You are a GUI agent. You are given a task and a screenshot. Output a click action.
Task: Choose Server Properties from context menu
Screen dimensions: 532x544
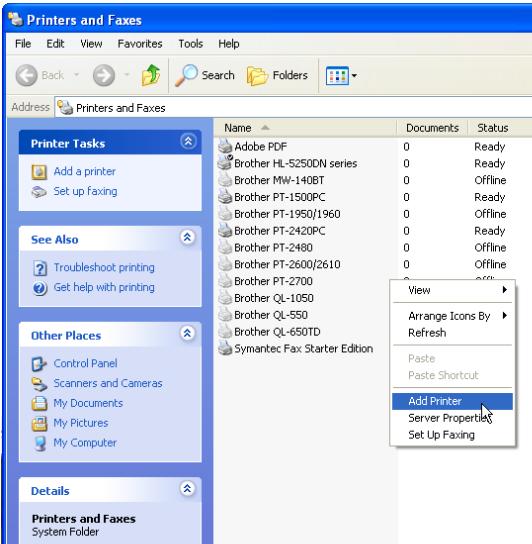coord(452,418)
